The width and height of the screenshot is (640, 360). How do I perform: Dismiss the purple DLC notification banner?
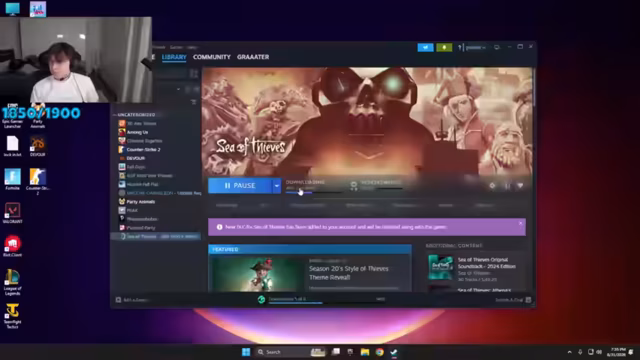[520, 223]
